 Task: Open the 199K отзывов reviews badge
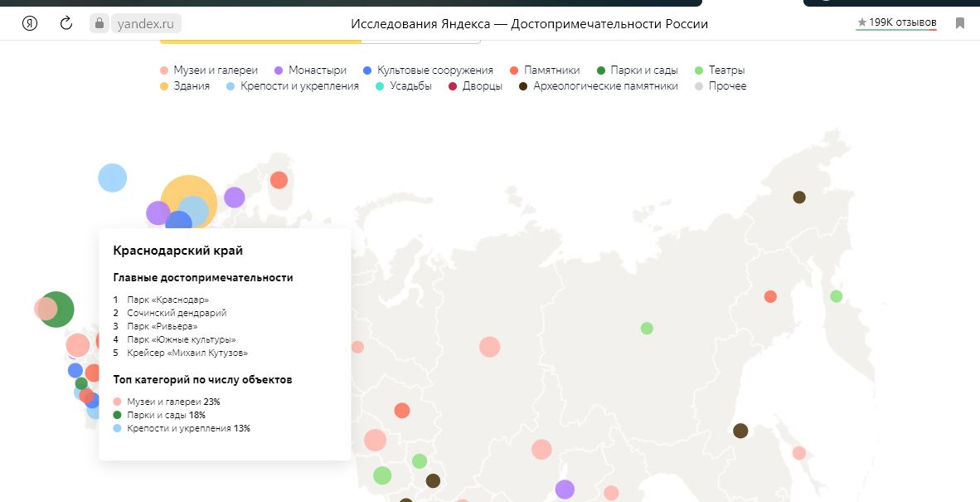coord(896,22)
